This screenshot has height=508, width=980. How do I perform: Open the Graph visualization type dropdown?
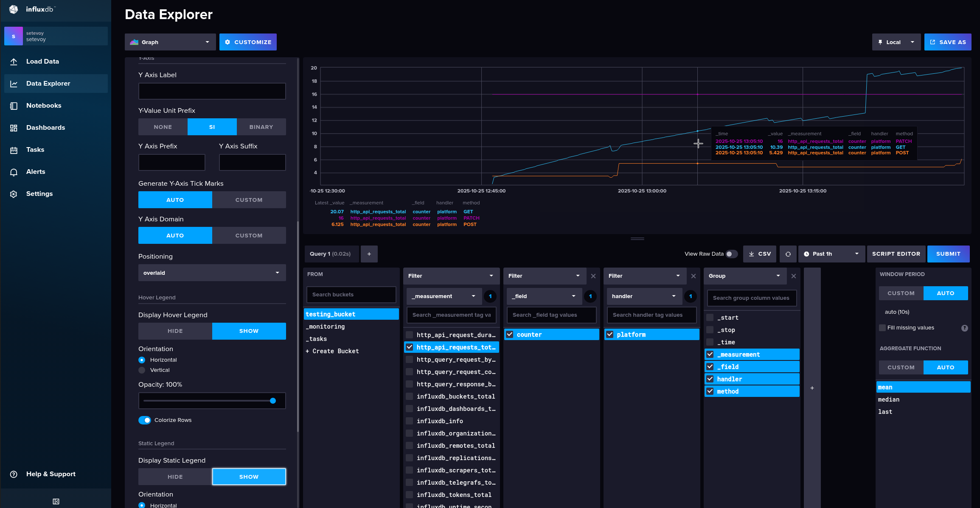pos(170,42)
